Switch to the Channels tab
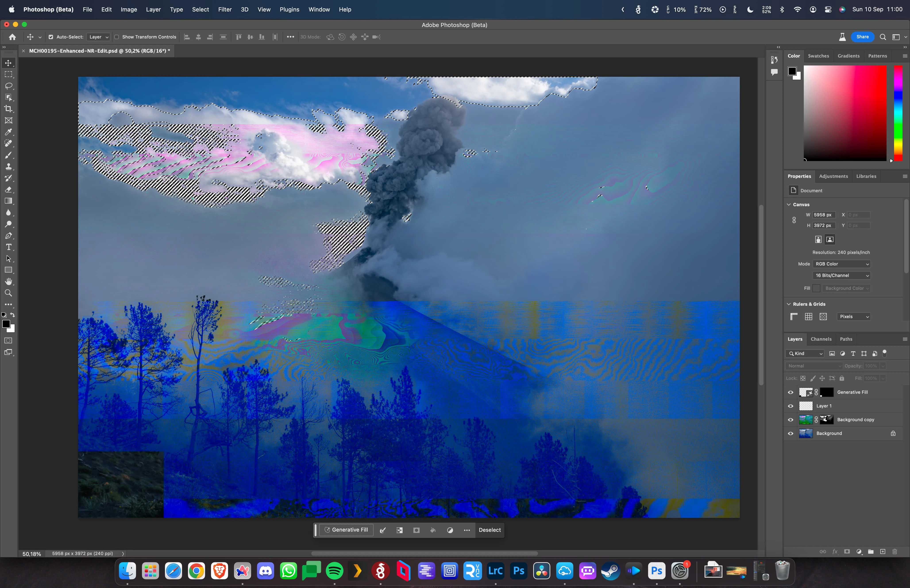Image resolution: width=910 pixels, height=588 pixels. 821,339
